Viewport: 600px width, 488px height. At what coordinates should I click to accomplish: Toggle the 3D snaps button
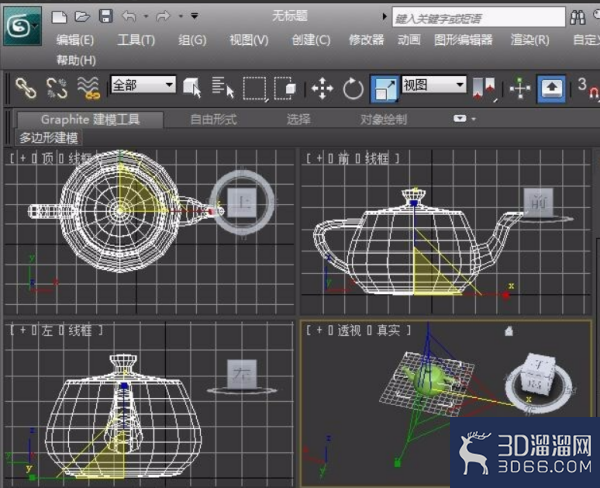click(587, 88)
